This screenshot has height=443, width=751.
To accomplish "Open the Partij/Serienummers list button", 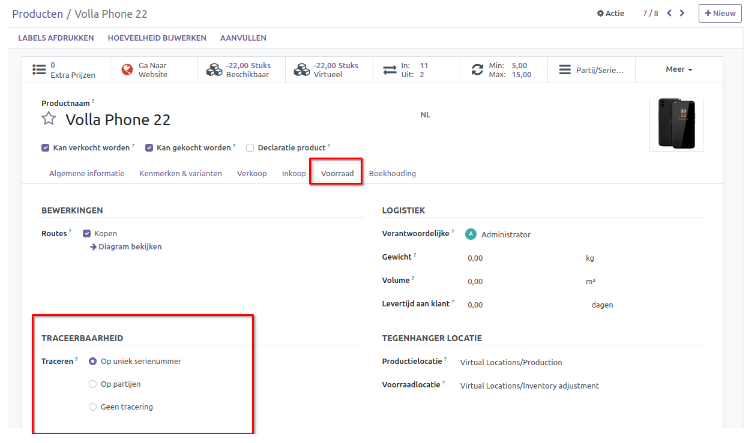I will coord(592,70).
